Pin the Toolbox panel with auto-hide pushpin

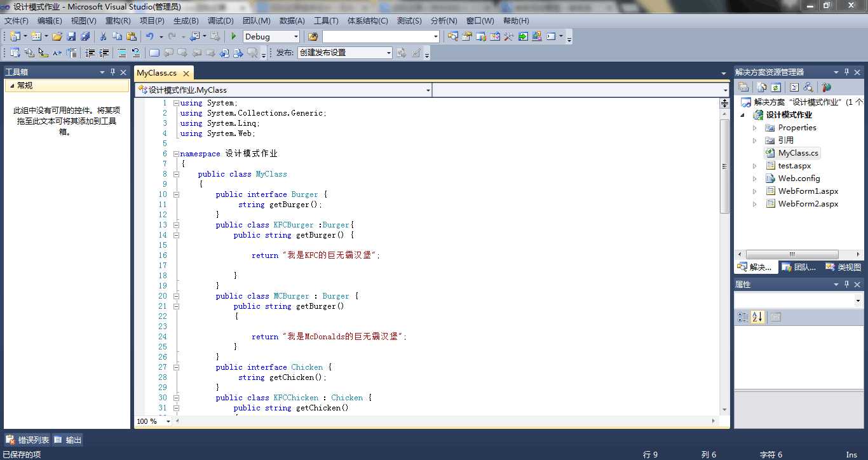tap(112, 72)
